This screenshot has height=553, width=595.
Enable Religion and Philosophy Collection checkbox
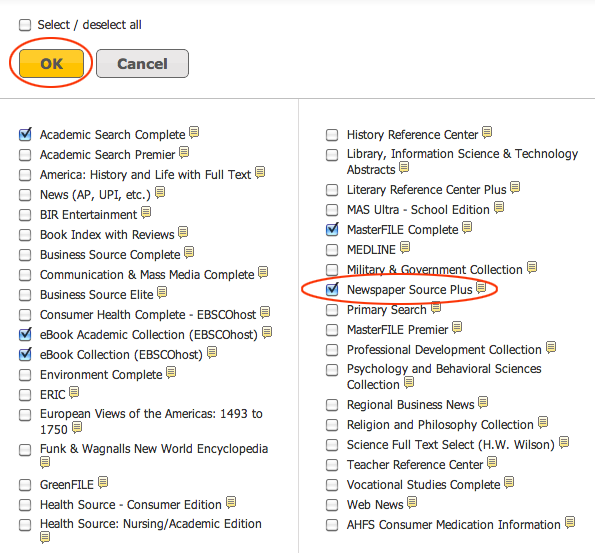coord(332,425)
